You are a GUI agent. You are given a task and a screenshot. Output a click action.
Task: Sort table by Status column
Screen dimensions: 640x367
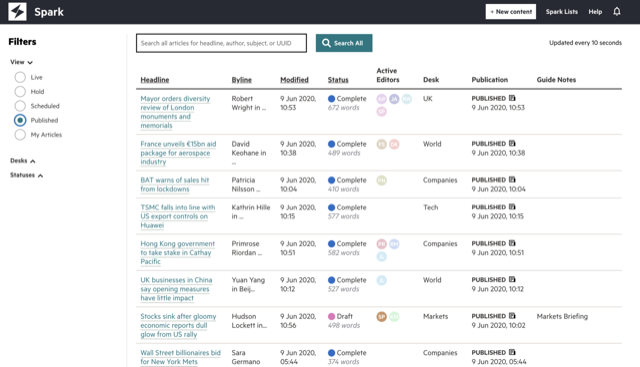click(338, 80)
